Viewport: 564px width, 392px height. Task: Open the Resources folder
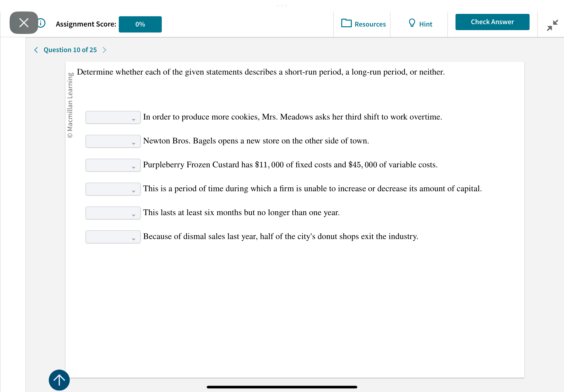point(363,24)
